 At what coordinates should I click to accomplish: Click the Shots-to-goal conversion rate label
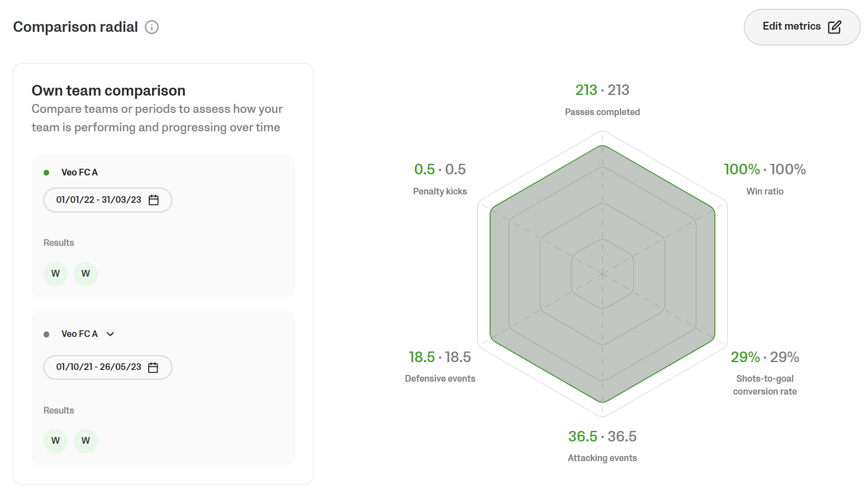765,384
